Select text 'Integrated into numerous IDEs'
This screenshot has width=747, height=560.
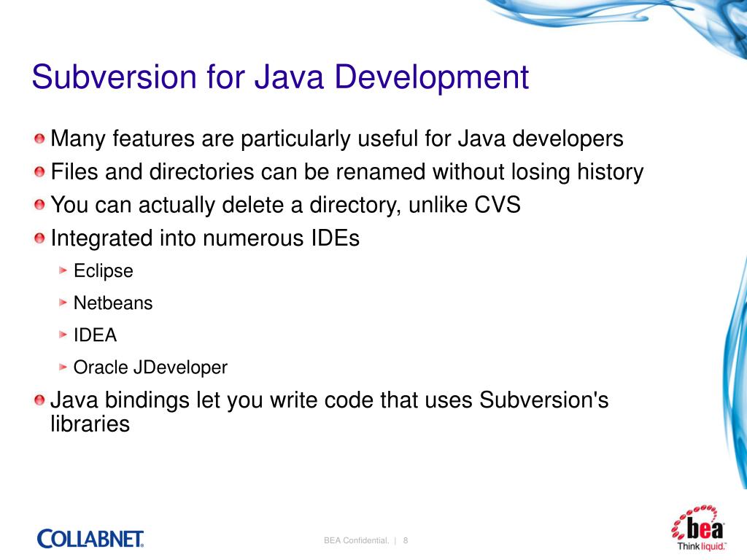pyautogui.click(x=205, y=238)
